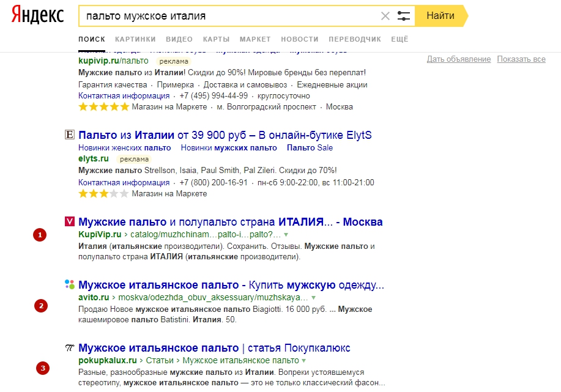Viewport: 561px width, 392px height.
Task: Open the Маркет tab
Action: click(255, 39)
